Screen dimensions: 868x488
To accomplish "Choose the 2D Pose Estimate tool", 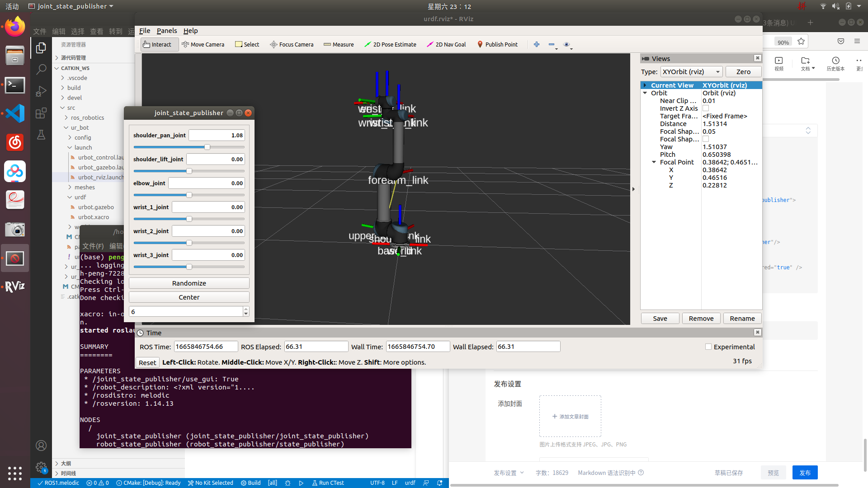I will click(x=390, y=44).
